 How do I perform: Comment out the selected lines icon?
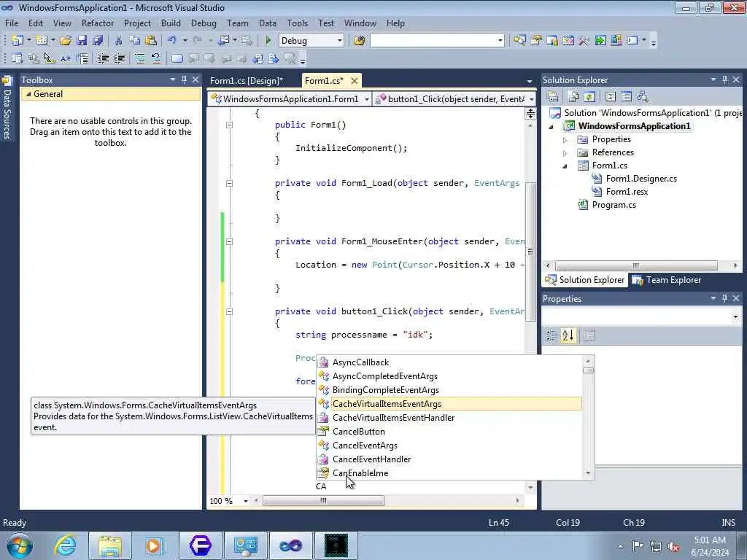pos(139,58)
